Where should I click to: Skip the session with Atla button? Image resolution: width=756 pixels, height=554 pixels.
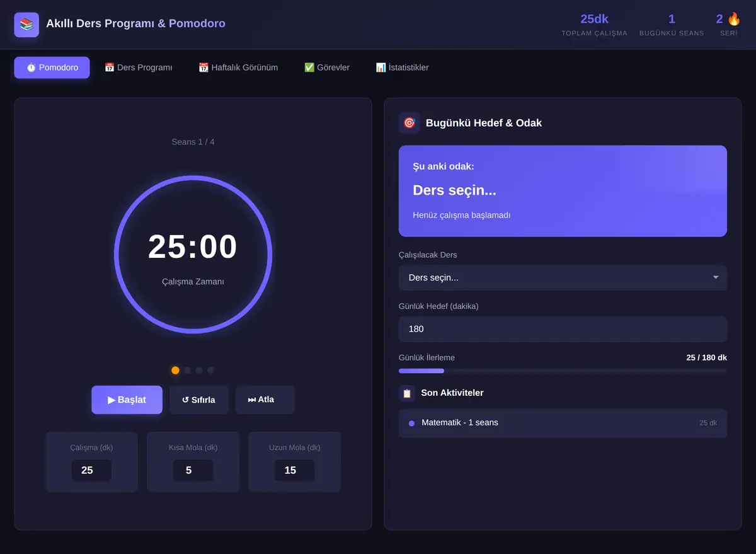point(265,400)
